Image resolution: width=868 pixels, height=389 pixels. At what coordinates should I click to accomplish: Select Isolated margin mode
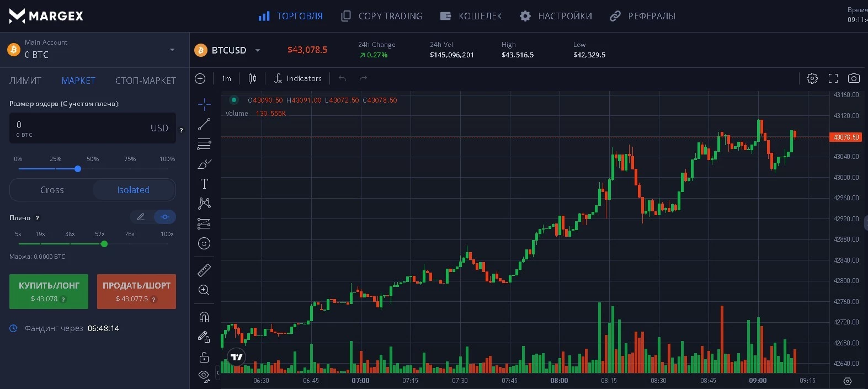pos(134,190)
